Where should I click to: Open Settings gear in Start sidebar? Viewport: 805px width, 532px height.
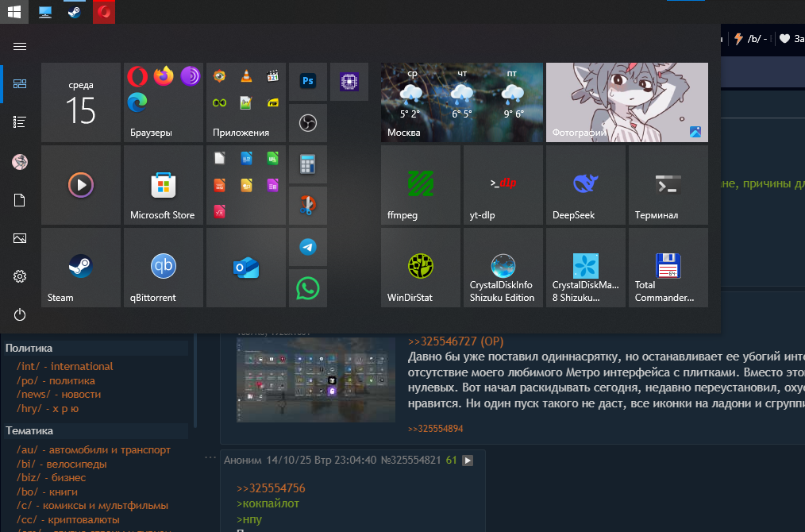point(20,276)
